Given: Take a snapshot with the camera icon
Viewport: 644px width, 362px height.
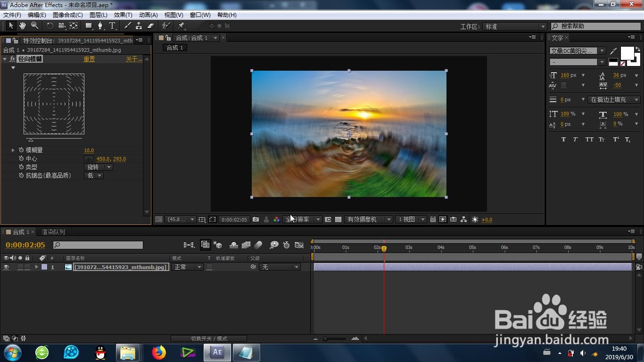Looking at the screenshot, I should click(256, 220).
